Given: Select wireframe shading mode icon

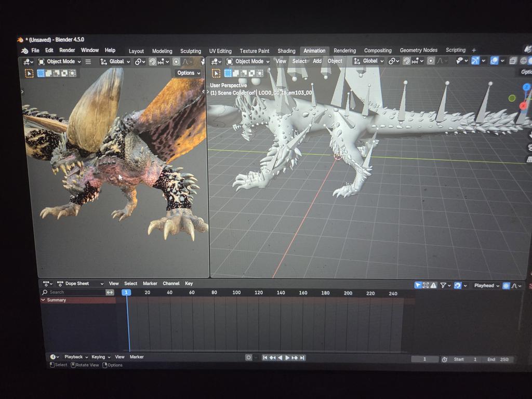Looking at the screenshot, I should coord(524,61).
